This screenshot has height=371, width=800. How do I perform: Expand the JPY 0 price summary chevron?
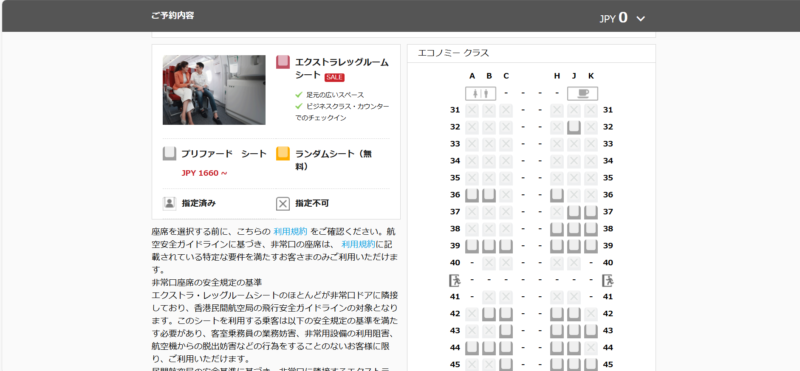click(x=641, y=18)
